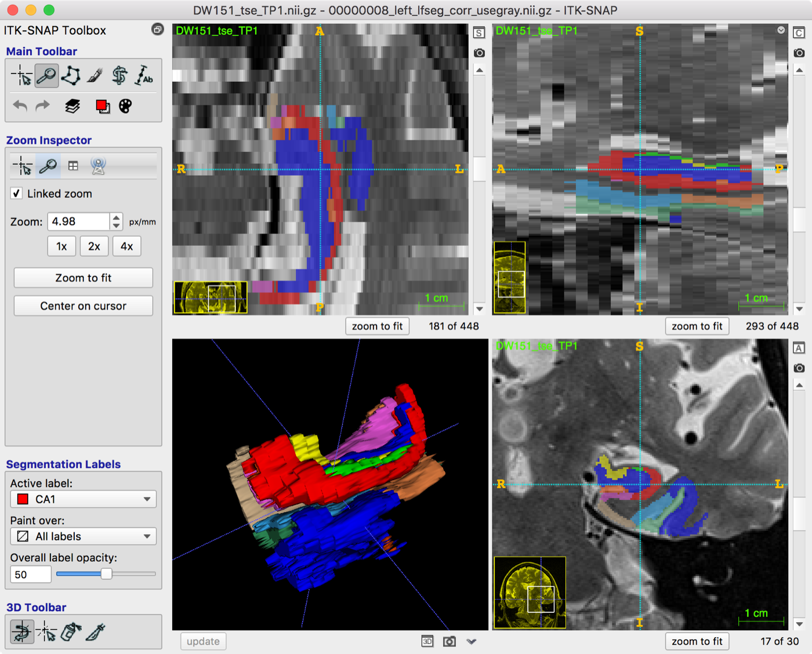812x654 pixels.
Task: Open the Active label CA1 dropdown
Action: (x=84, y=499)
